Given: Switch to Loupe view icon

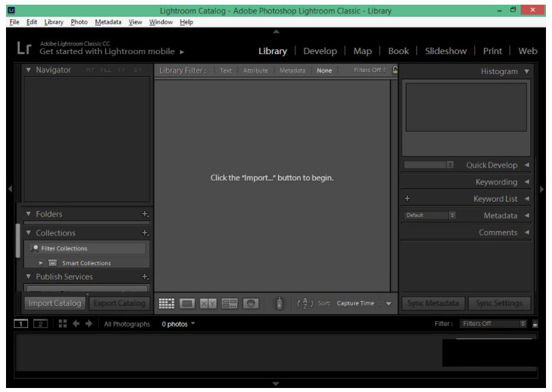Looking at the screenshot, I should pyautogui.click(x=187, y=303).
